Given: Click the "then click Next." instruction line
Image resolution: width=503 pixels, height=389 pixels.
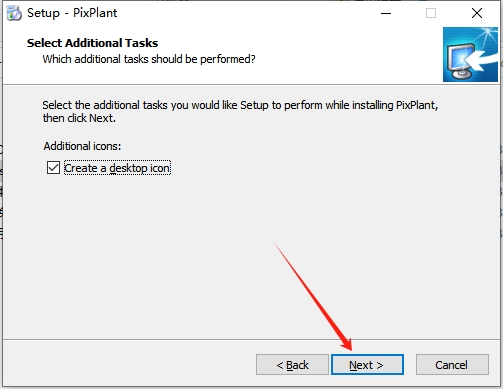Looking at the screenshot, I should [x=79, y=118].
